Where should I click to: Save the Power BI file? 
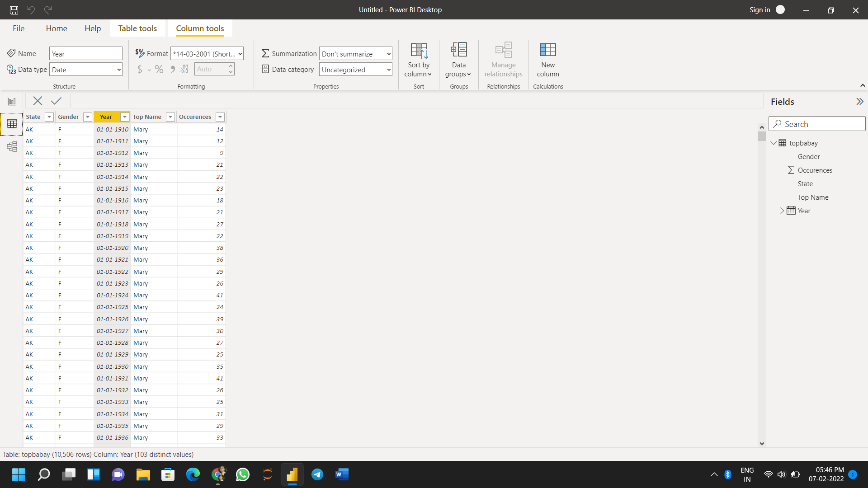pos(14,9)
